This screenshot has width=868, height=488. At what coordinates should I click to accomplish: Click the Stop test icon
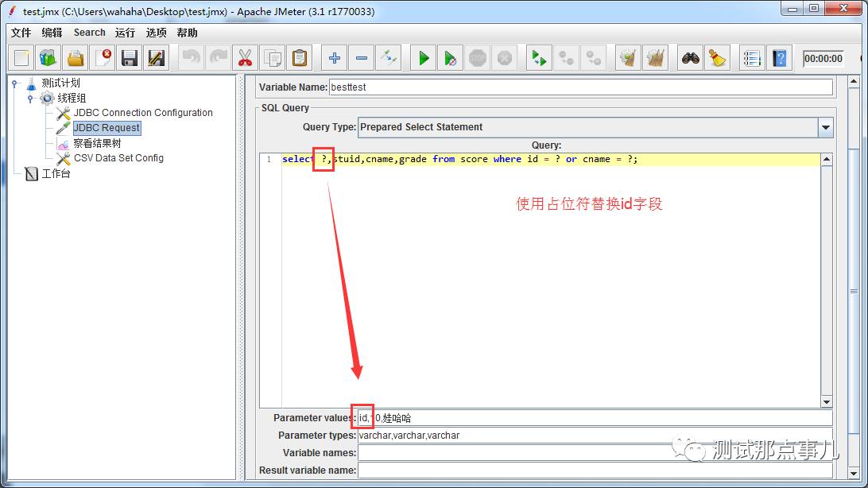click(478, 58)
